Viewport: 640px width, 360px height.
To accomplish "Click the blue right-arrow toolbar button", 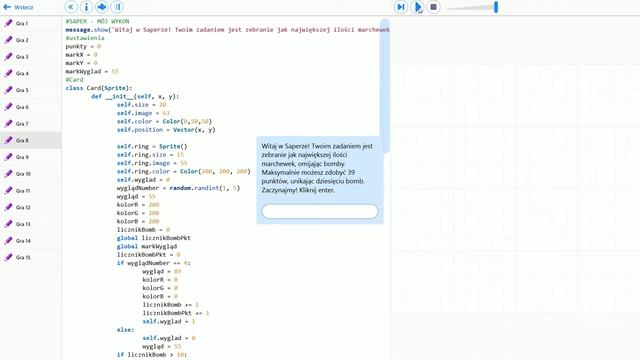I will tap(102, 7).
